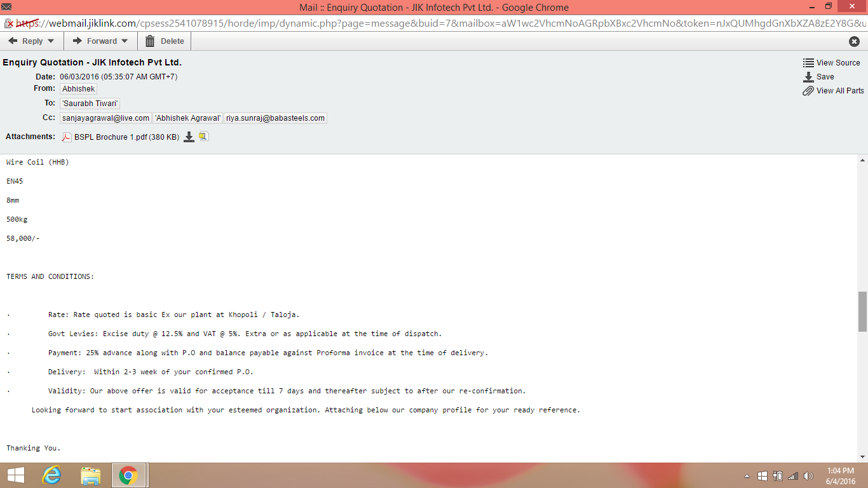This screenshot has width=868, height=488.
Task: Click the mail icon in title bar
Action: pyautogui.click(x=6, y=7)
